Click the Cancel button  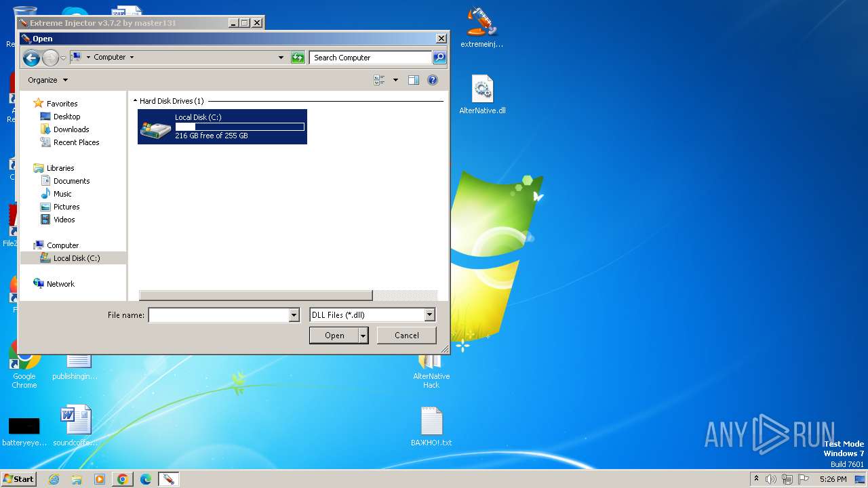coord(407,335)
